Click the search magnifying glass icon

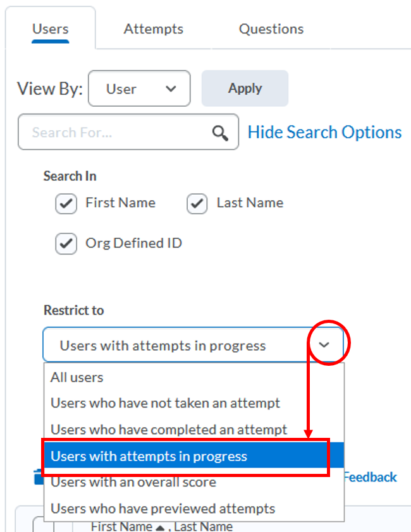coord(219,132)
